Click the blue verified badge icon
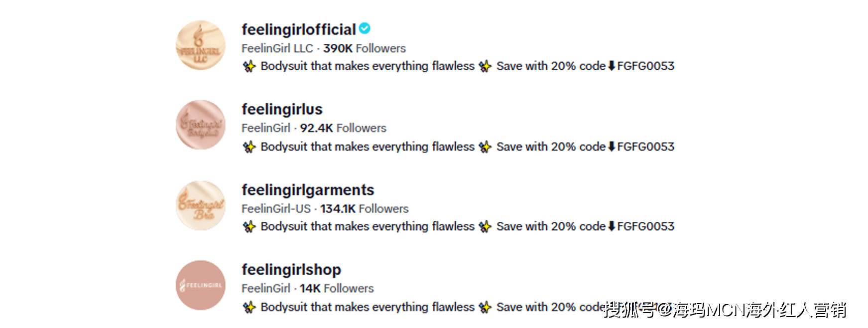 click(365, 29)
